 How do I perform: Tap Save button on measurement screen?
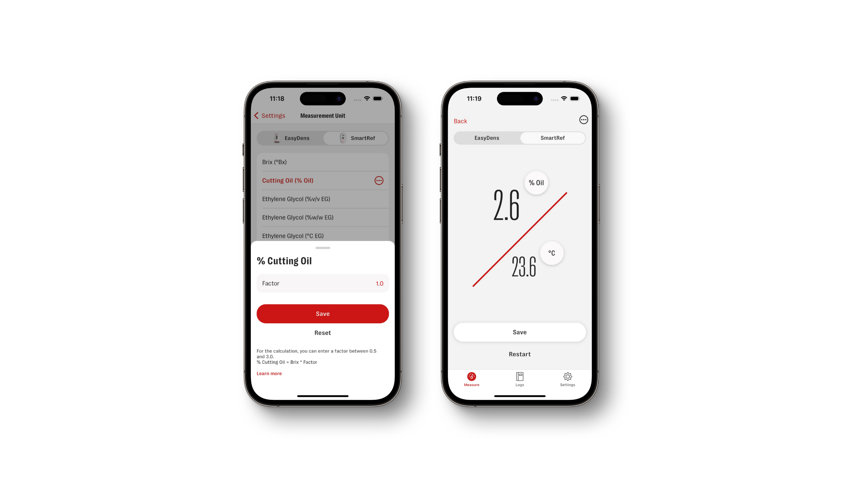(x=519, y=332)
